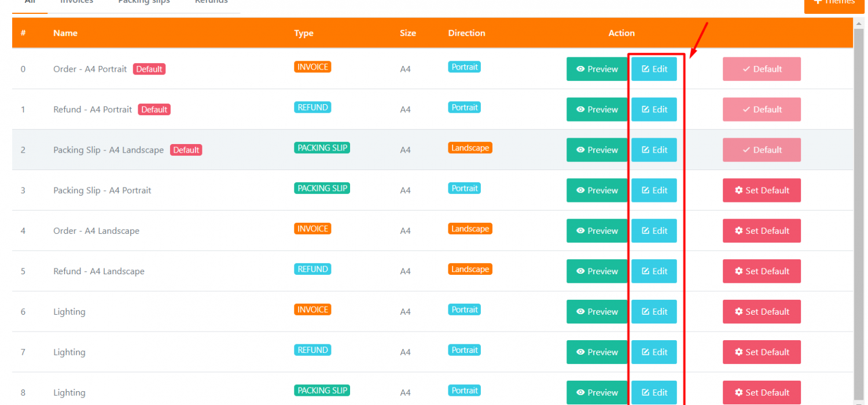
Task: Click the orange Themes button
Action: coord(834,3)
